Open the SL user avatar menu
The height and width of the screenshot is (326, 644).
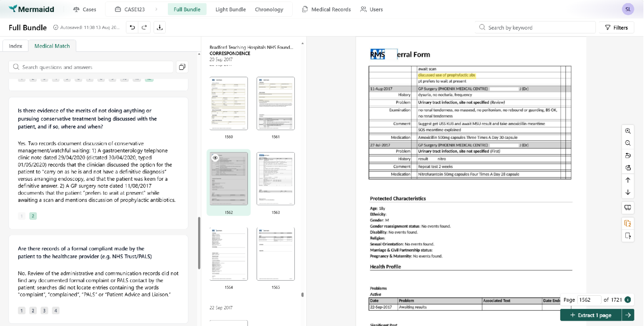click(628, 9)
